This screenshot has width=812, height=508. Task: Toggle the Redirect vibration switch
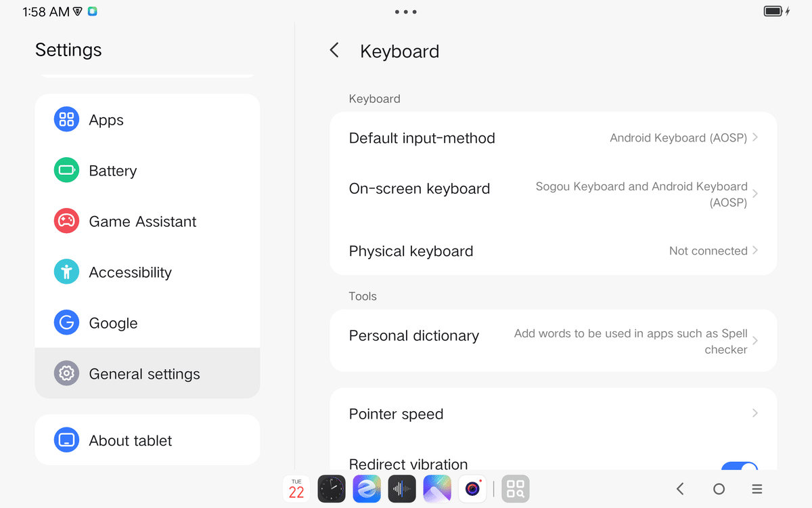tap(738, 467)
